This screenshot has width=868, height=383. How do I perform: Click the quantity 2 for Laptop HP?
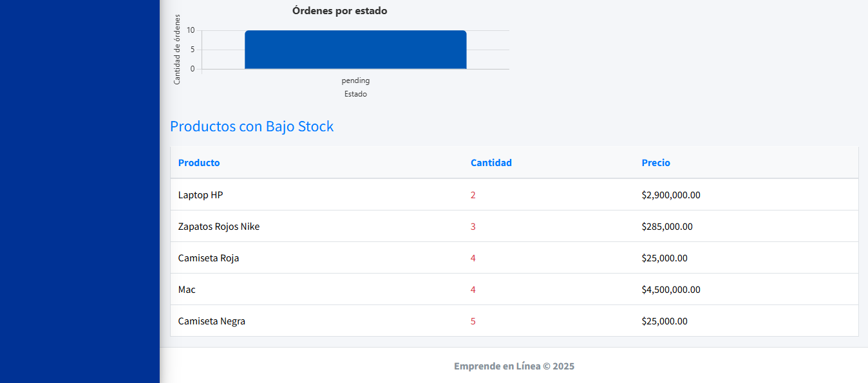tap(473, 195)
